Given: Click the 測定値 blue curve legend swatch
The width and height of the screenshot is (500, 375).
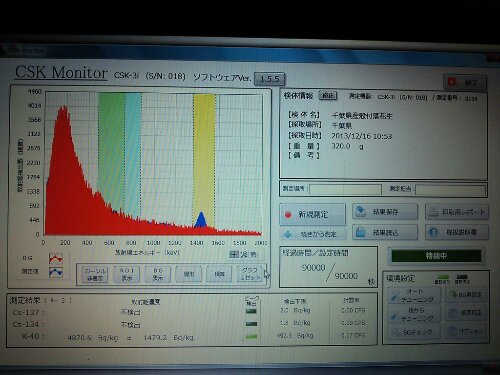Looking at the screenshot, I should [56, 272].
